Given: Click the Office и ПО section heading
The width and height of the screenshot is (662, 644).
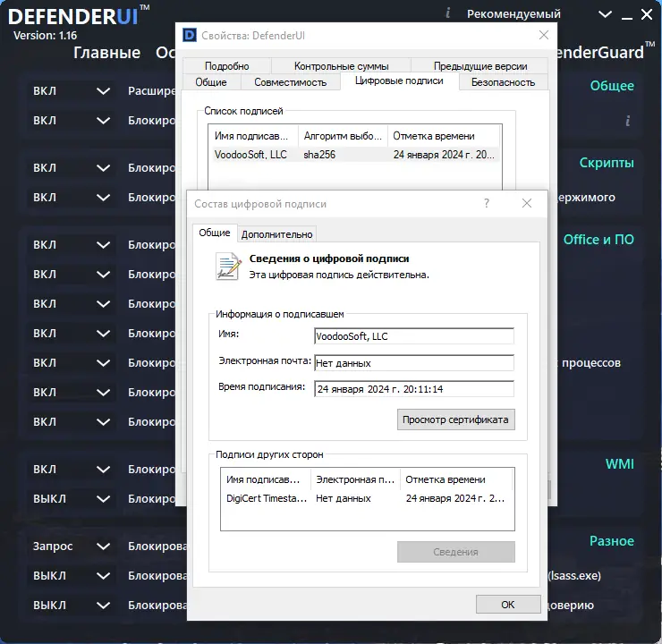Looking at the screenshot, I should 598,240.
